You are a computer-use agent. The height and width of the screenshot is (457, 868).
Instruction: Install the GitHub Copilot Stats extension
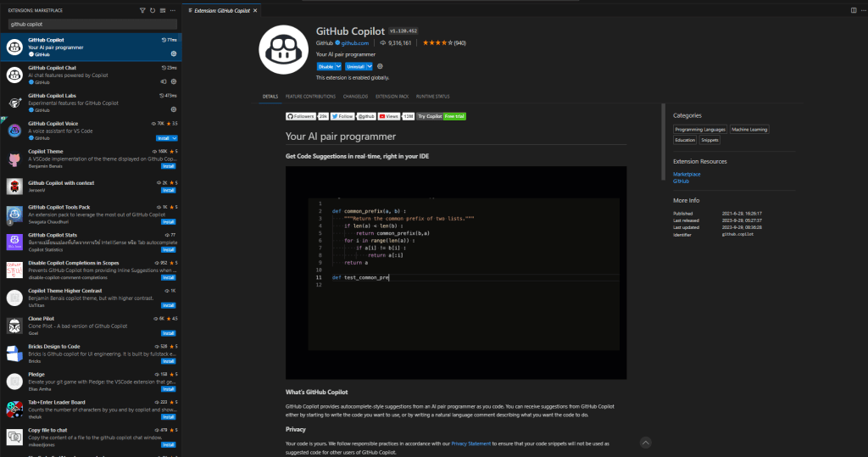169,250
